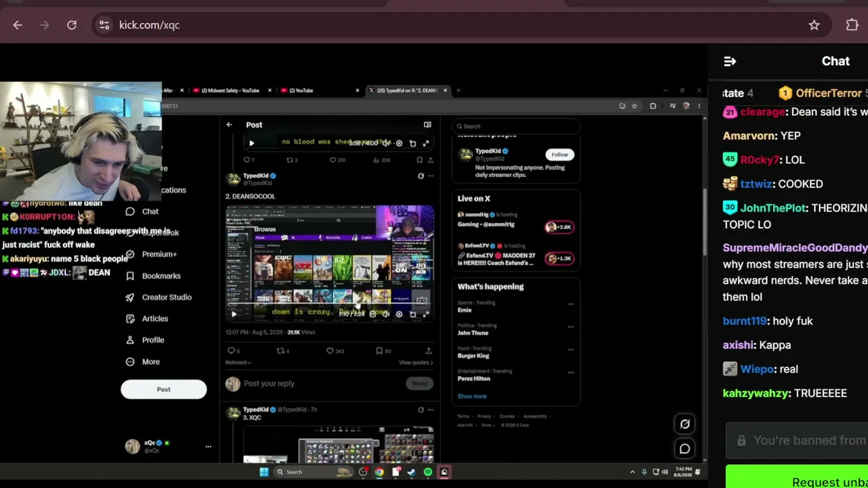Screen dimensions: 868x488
Task: Open View quotes link
Action: pos(416,363)
